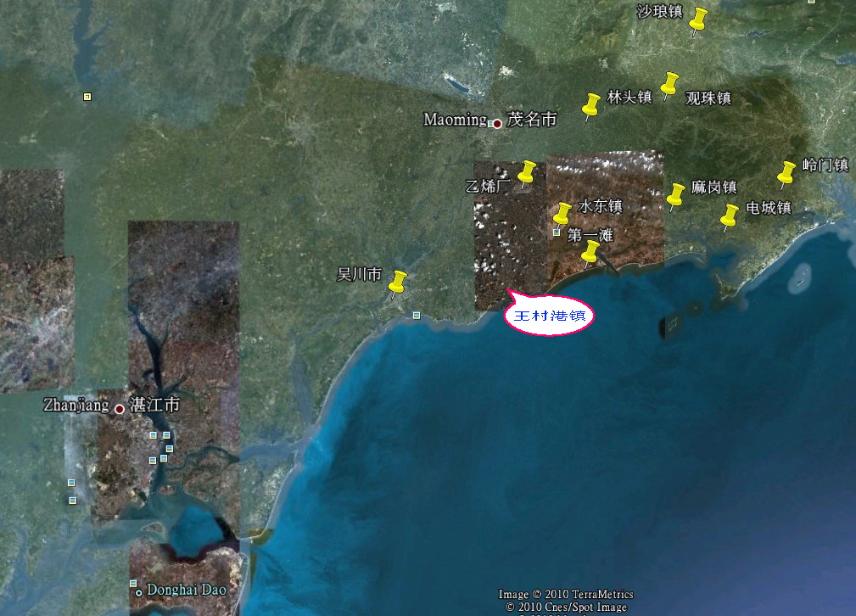Click the yellow pushpin for 沙琅镇
The height and width of the screenshot is (616, 856).
click(698, 20)
